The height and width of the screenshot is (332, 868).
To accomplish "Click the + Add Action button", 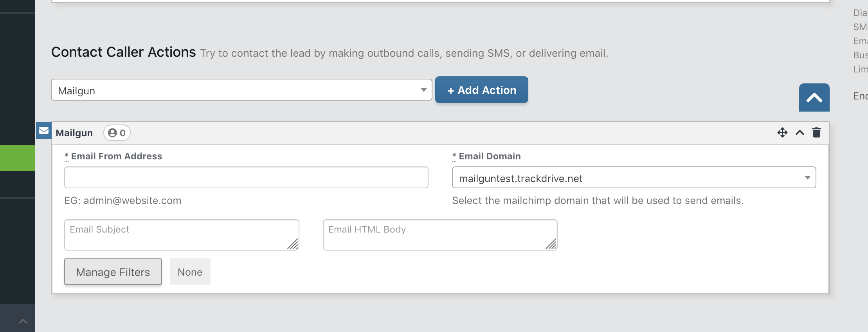I will pos(482,90).
